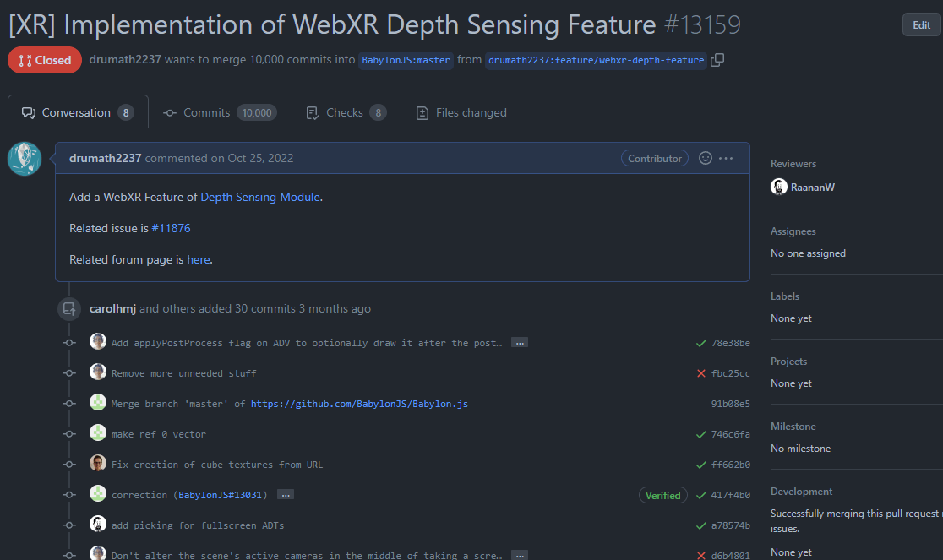
Task: View failed check status for fbc25cc
Action: [700, 373]
